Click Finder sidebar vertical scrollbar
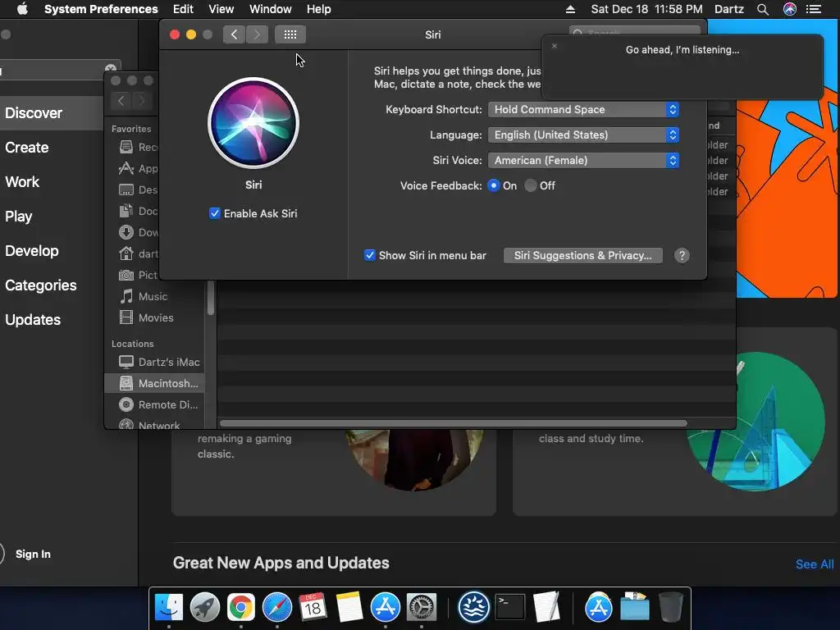Viewport: 840px width, 630px height. tap(211, 298)
